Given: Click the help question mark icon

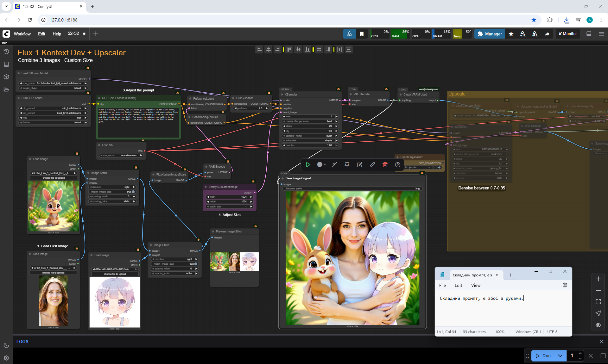Looking at the screenshot, I should pyautogui.click(x=397, y=165).
